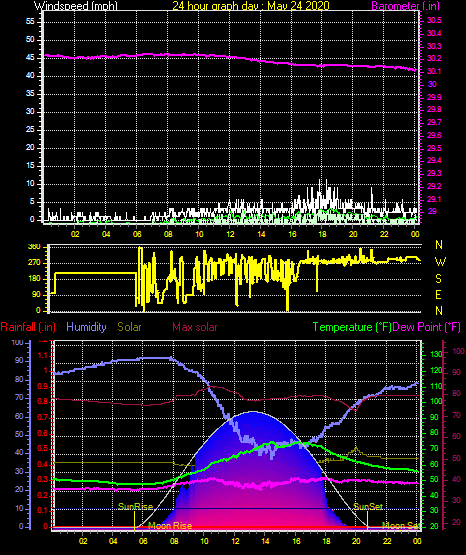Select the Temperature (°F) legend label

point(352,327)
